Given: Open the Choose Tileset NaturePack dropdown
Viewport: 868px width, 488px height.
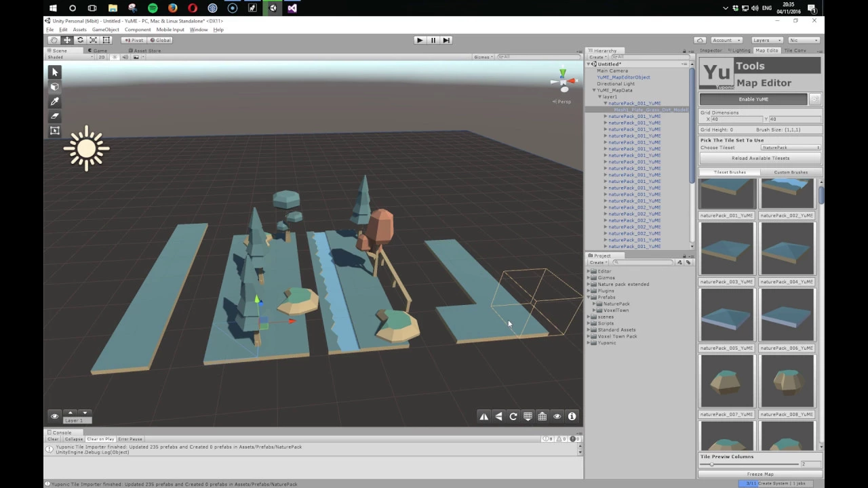Looking at the screenshot, I should [790, 148].
